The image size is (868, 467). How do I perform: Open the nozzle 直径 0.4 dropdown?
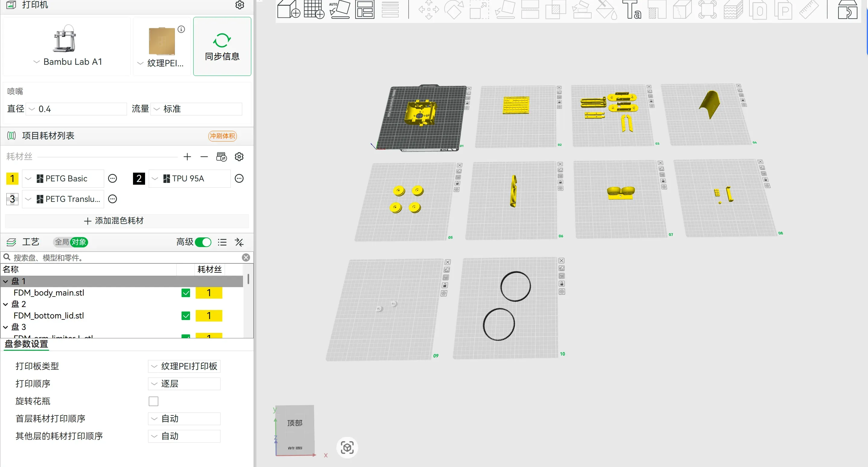pos(76,109)
